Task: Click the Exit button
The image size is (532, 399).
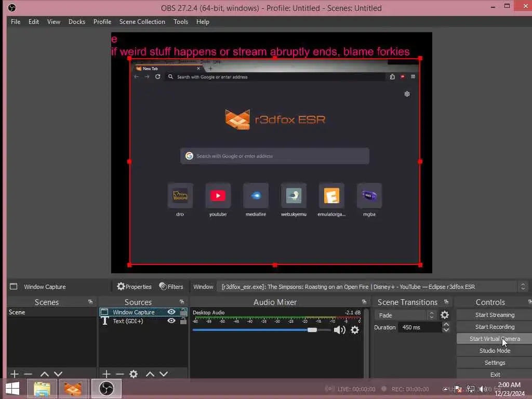Action: (495, 375)
